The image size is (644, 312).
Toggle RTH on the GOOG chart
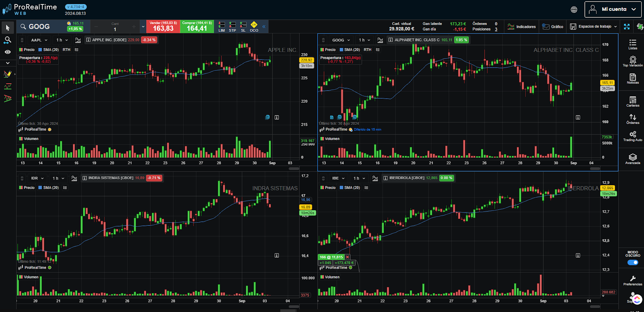click(x=367, y=50)
